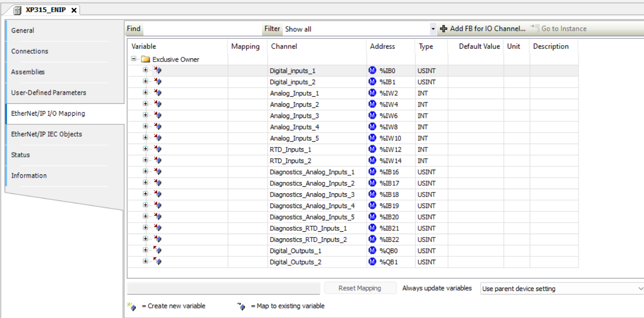This screenshot has width=644, height=318.
Task: Click the Add FB for IO Channel plus icon
Action: pyautogui.click(x=444, y=29)
